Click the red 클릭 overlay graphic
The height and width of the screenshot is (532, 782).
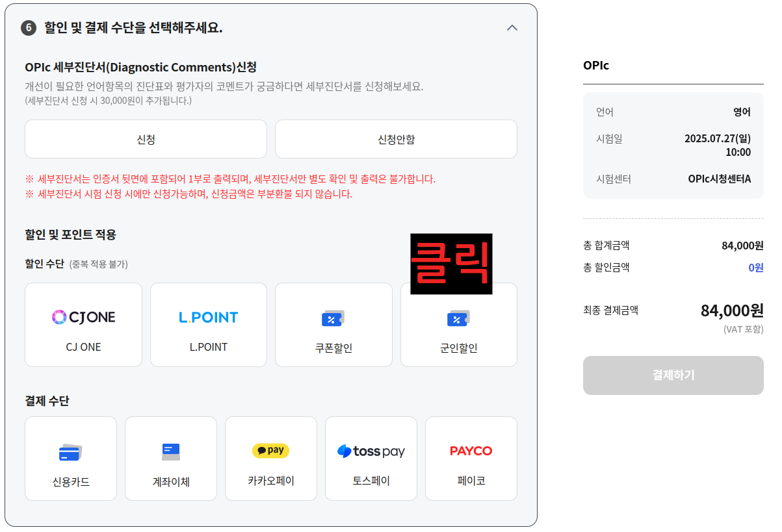pos(452,264)
